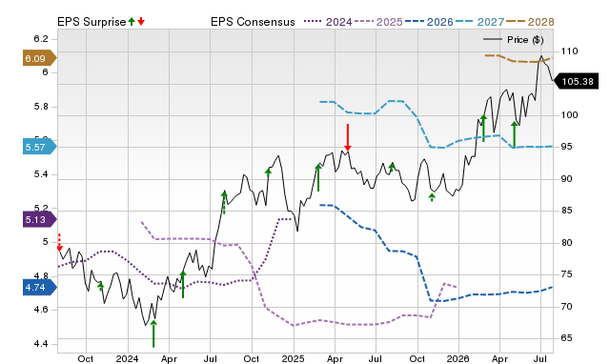Viewport: 610px width, 364px height.
Task: Click the 85 label on right price axis
Action: click(566, 211)
